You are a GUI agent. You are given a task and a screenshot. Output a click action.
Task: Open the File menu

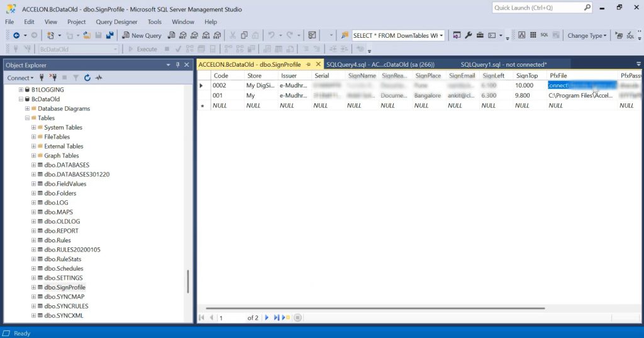pos(9,22)
